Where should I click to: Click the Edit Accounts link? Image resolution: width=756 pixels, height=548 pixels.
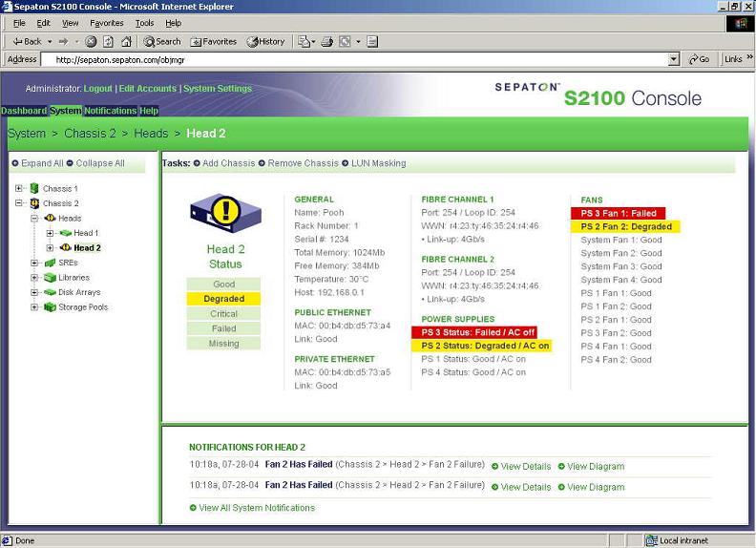tap(148, 88)
